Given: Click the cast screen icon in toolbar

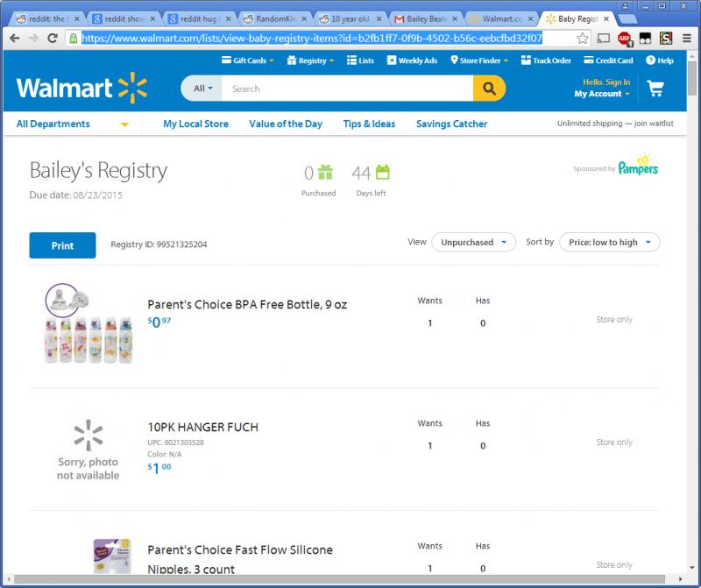Looking at the screenshot, I should pyautogui.click(x=604, y=39).
